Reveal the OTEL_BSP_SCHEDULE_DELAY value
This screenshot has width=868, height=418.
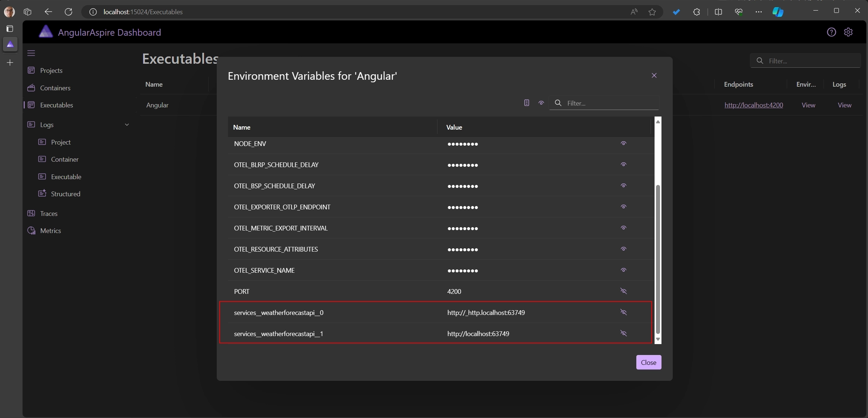(x=623, y=186)
